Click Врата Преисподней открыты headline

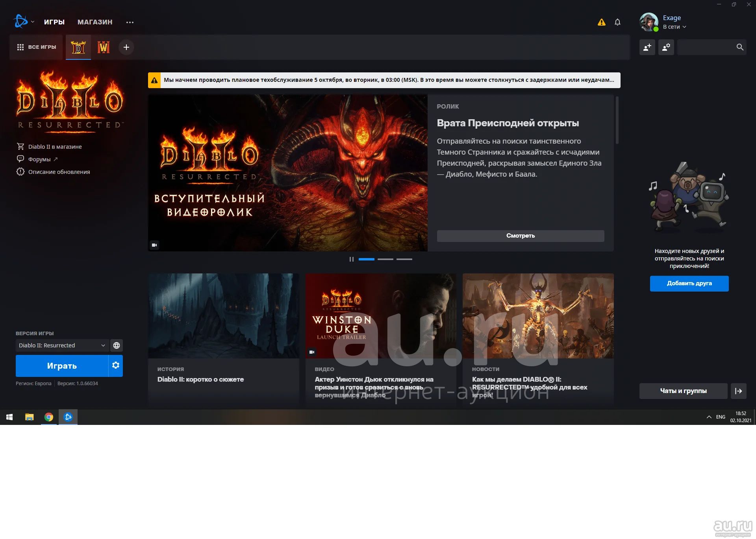508,123
